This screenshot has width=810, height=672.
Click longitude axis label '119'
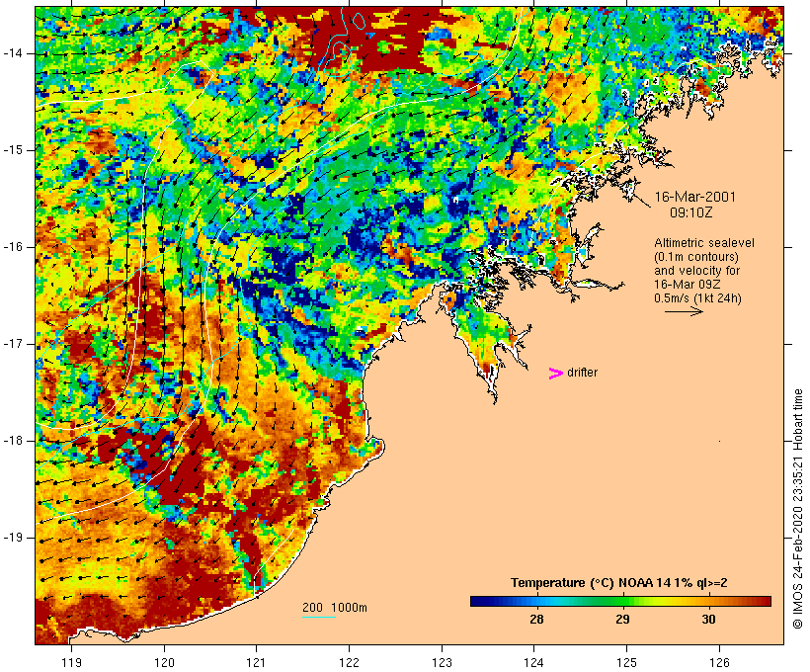[71, 663]
